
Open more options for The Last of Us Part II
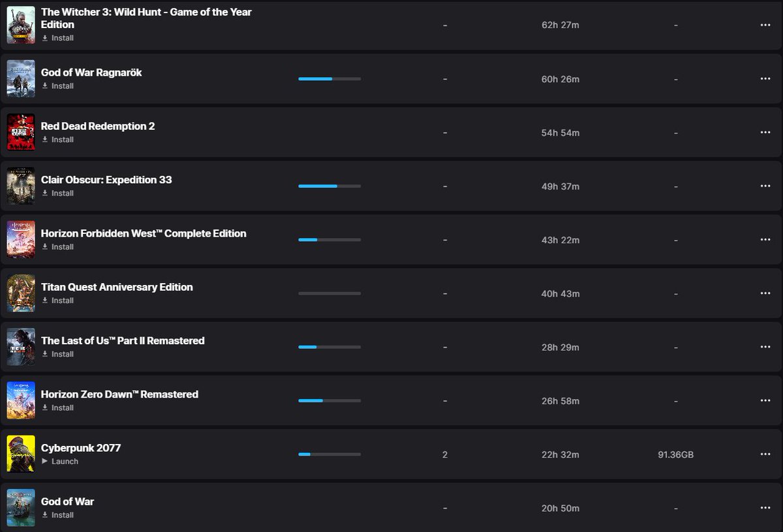(x=765, y=347)
